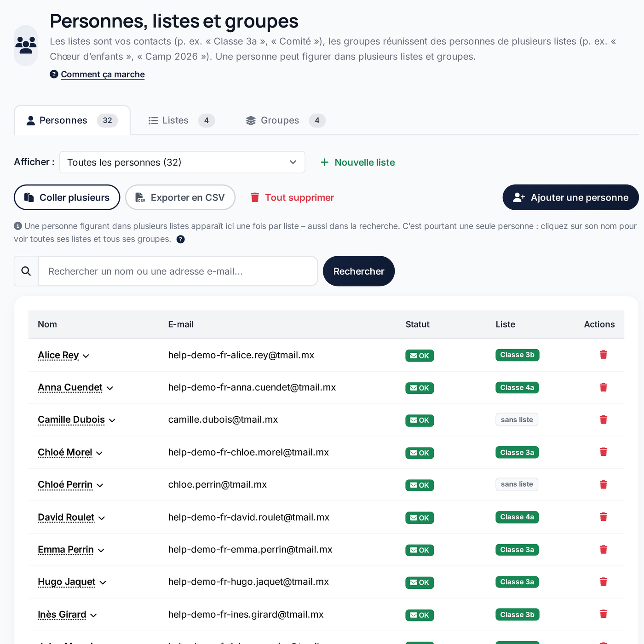The image size is (644, 644).
Task: Remove Emma Perrin with trash icon
Action: pos(604,550)
